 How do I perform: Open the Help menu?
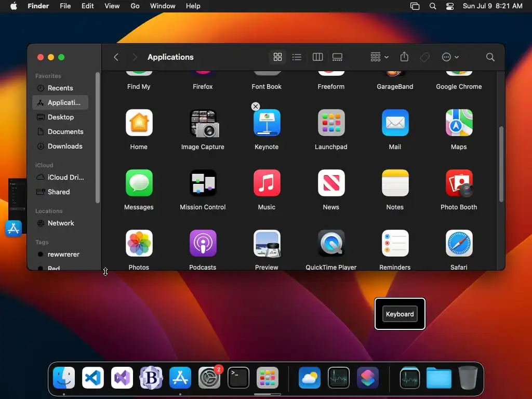(193, 6)
